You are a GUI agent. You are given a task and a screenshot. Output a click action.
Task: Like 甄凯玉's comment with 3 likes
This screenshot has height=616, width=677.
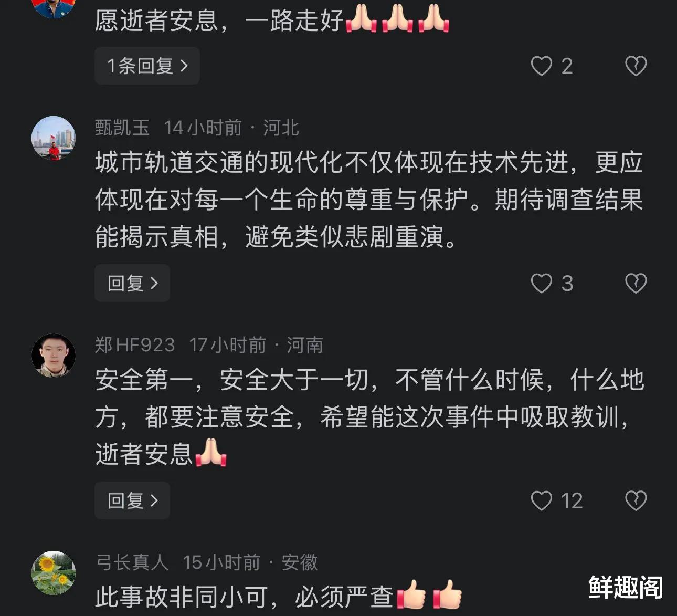point(542,284)
